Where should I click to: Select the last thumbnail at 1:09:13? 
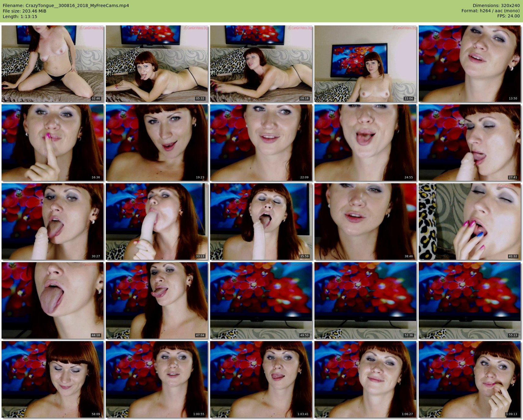(x=470, y=379)
